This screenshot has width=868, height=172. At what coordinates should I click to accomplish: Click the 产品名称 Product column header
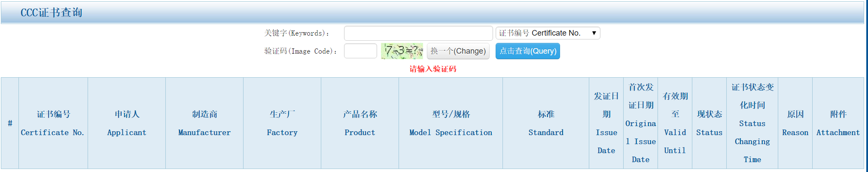(x=360, y=123)
